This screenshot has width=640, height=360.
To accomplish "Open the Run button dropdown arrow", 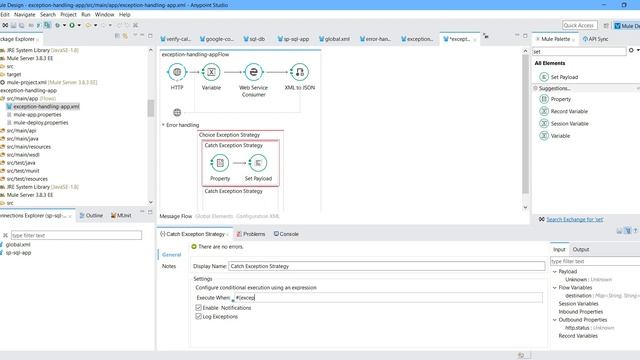I will [79, 25].
